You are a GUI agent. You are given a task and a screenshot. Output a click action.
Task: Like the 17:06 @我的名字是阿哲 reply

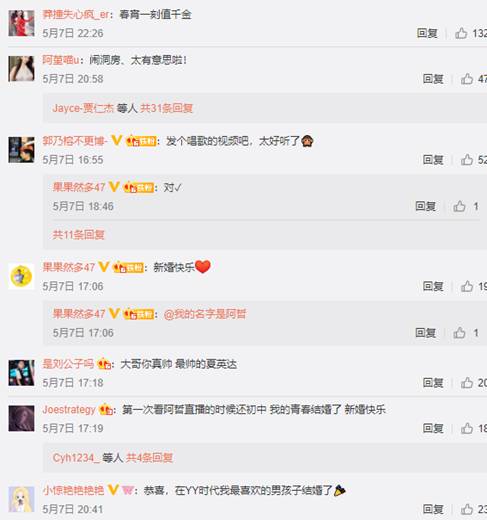[459, 333]
